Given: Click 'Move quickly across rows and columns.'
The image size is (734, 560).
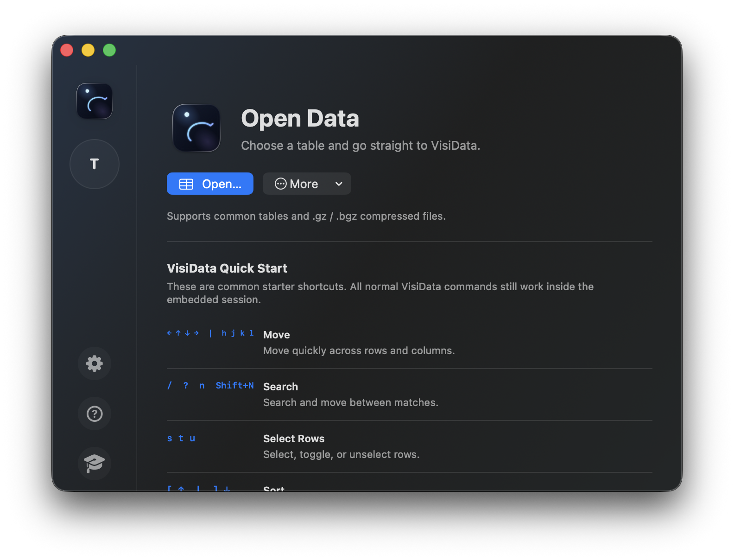Looking at the screenshot, I should 359,350.
